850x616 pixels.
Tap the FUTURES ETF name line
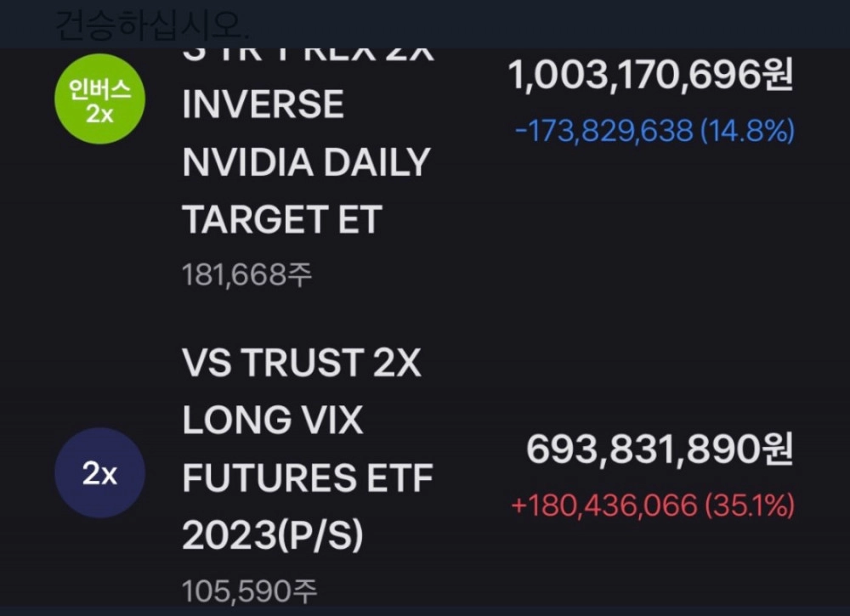coord(308,478)
